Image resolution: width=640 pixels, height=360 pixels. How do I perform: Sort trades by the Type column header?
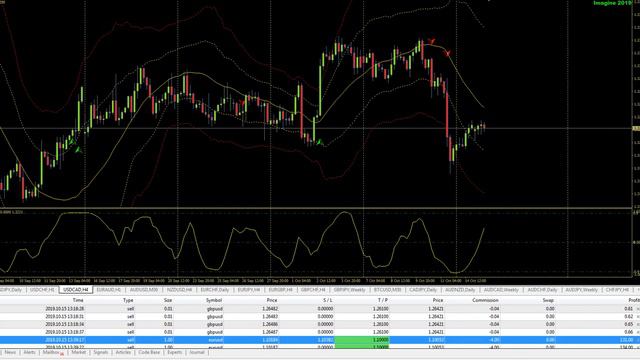click(x=128, y=300)
